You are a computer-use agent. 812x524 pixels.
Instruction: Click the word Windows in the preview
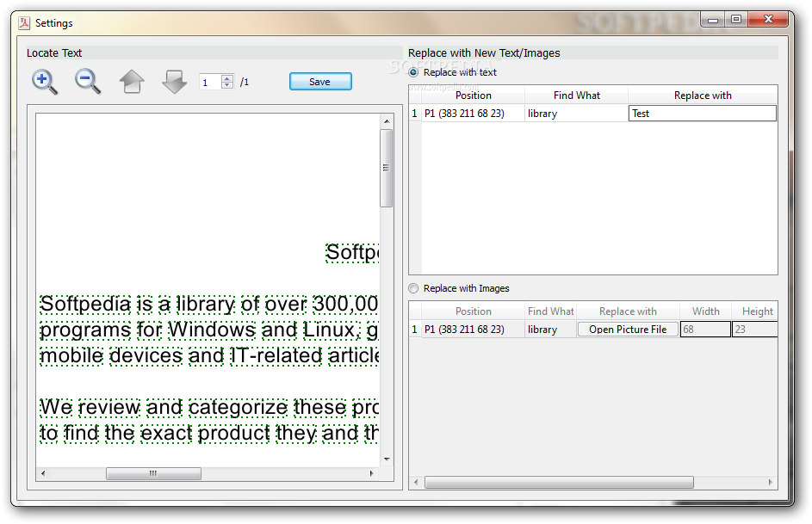(212, 330)
